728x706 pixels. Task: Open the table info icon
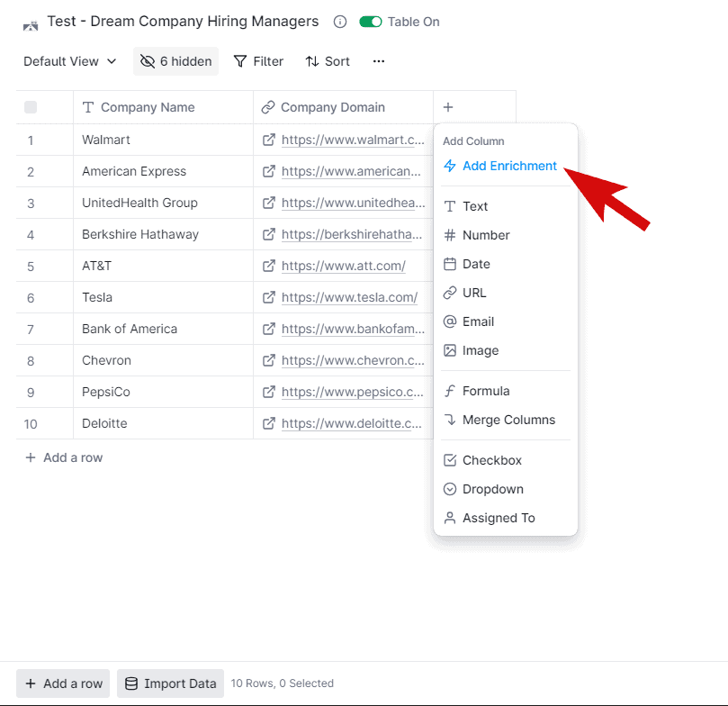pyautogui.click(x=340, y=22)
